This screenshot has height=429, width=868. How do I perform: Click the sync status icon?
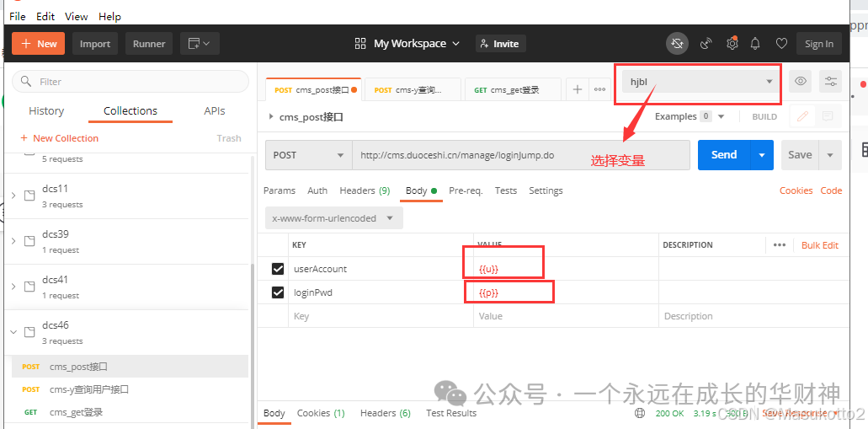[x=677, y=43]
